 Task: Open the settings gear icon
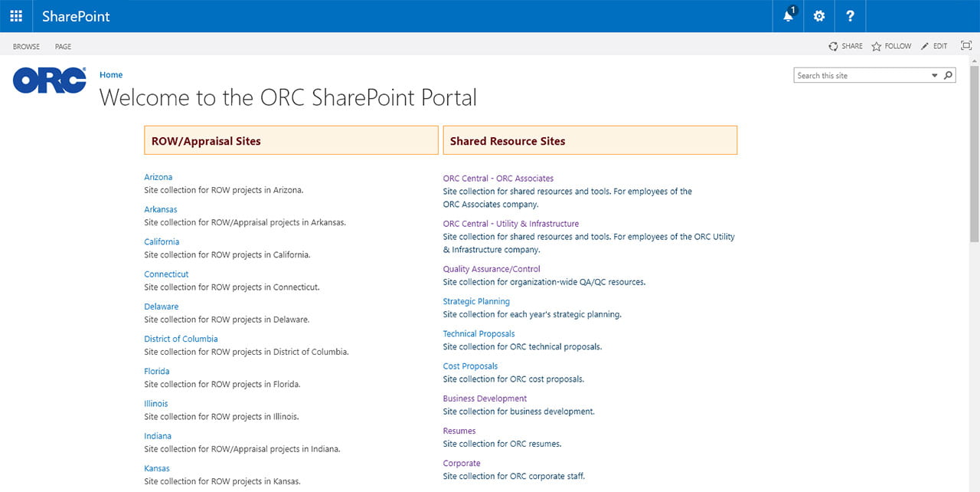click(819, 16)
